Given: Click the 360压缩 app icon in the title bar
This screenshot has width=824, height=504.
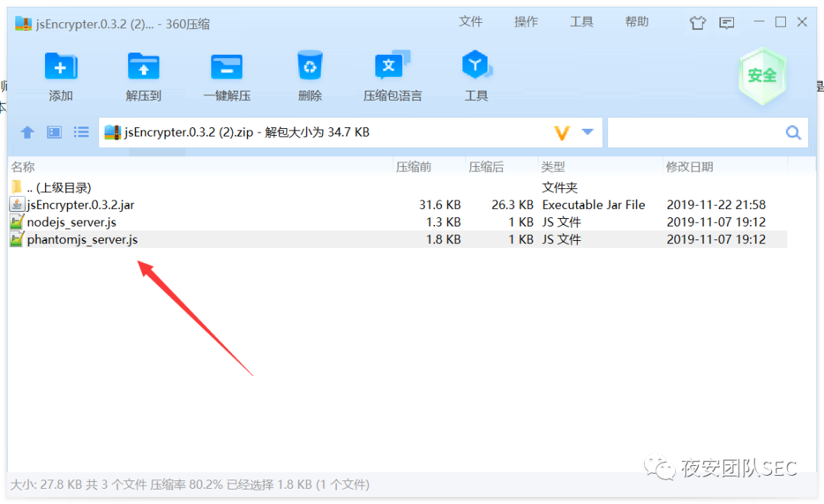Looking at the screenshot, I should [23, 24].
